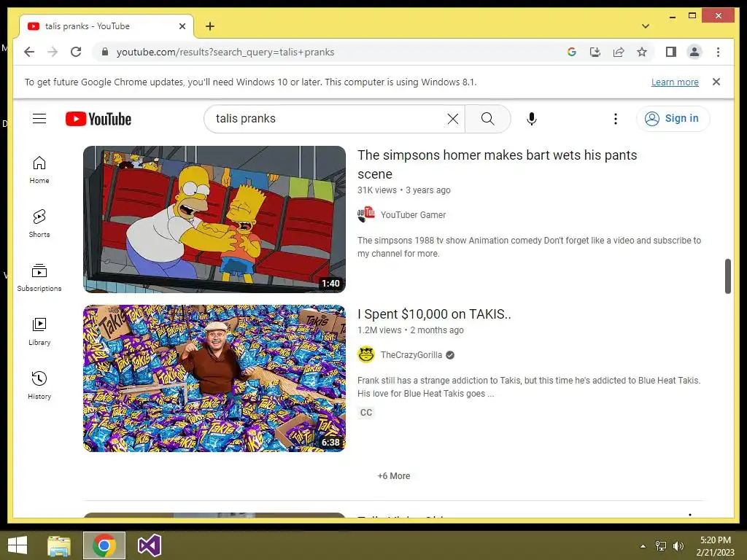This screenshot has height=560, width=747.
Task: Open File Explorer from the taskbar
Action: pos(59,545)
